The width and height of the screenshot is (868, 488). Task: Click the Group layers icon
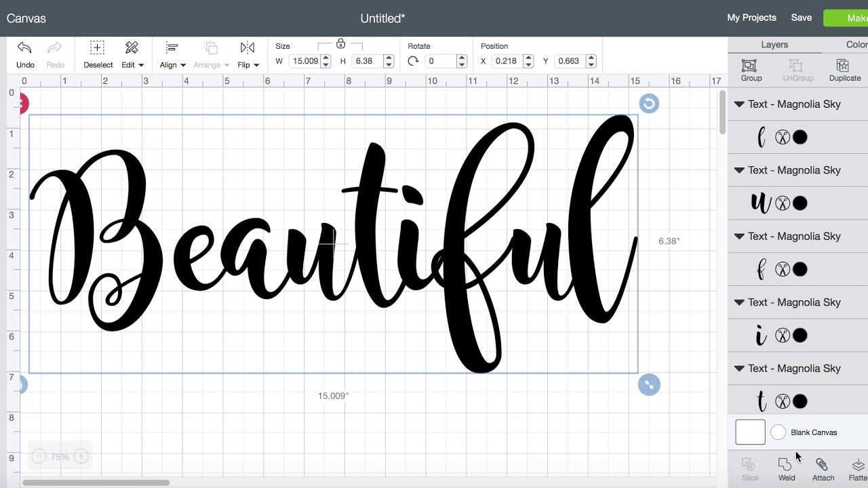tap(749, 66)
